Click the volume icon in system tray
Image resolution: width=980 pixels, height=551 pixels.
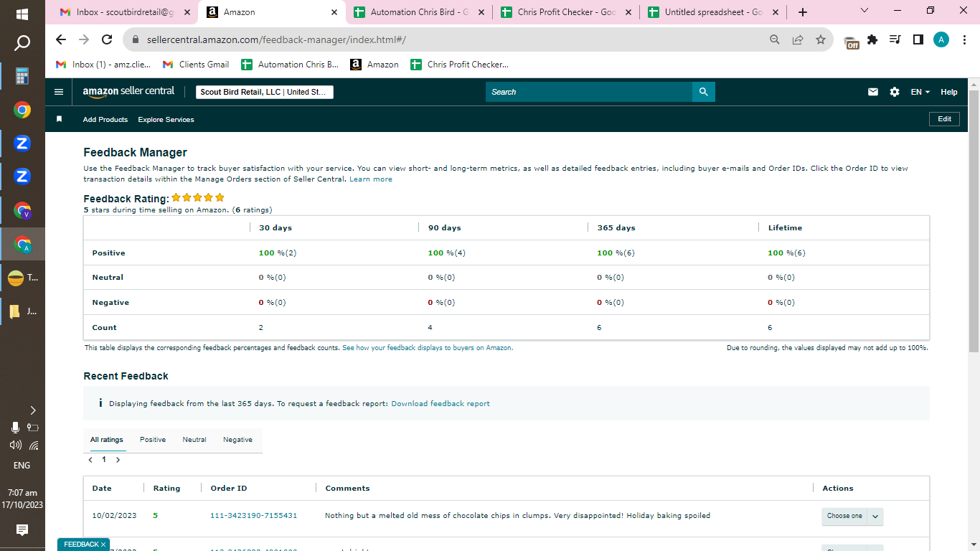(x=15, y=445)
